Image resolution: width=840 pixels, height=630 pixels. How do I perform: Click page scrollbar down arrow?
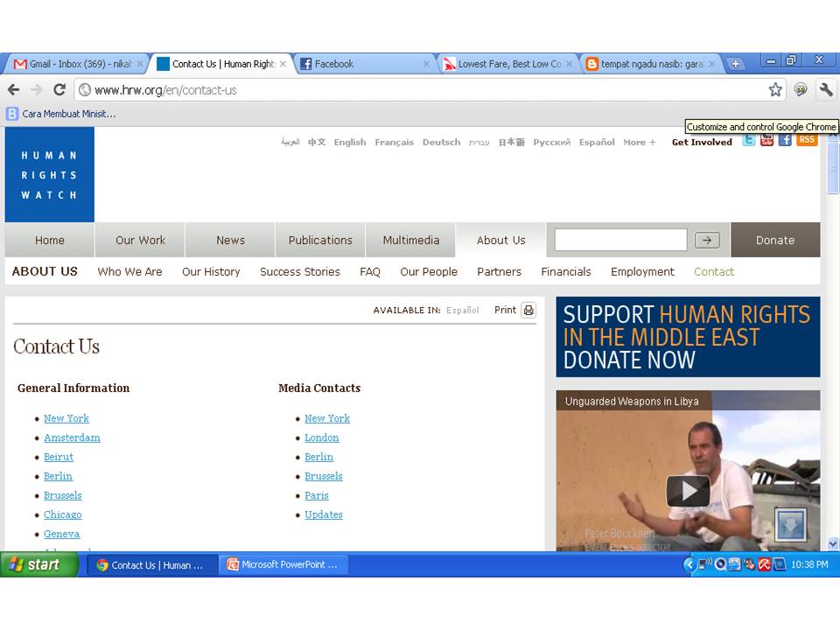click(833, 543)
